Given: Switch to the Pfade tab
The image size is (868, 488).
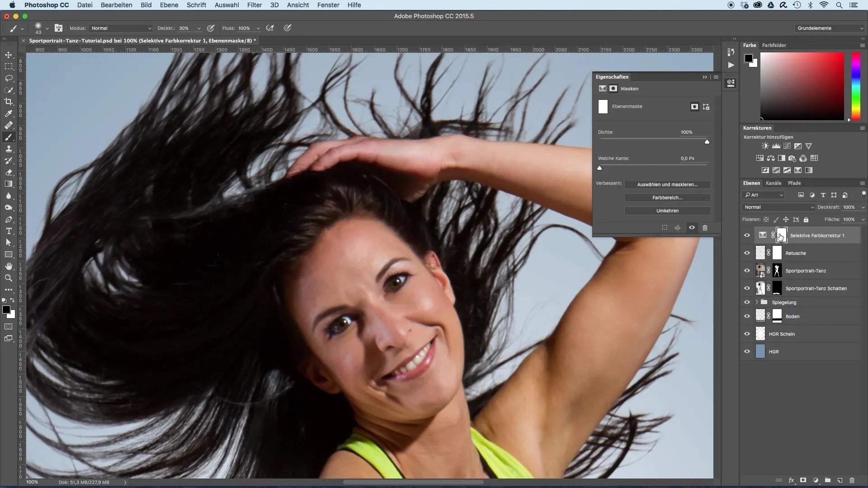Looking at the screenshot, I should pyautogui.click(x=794, y=183).
